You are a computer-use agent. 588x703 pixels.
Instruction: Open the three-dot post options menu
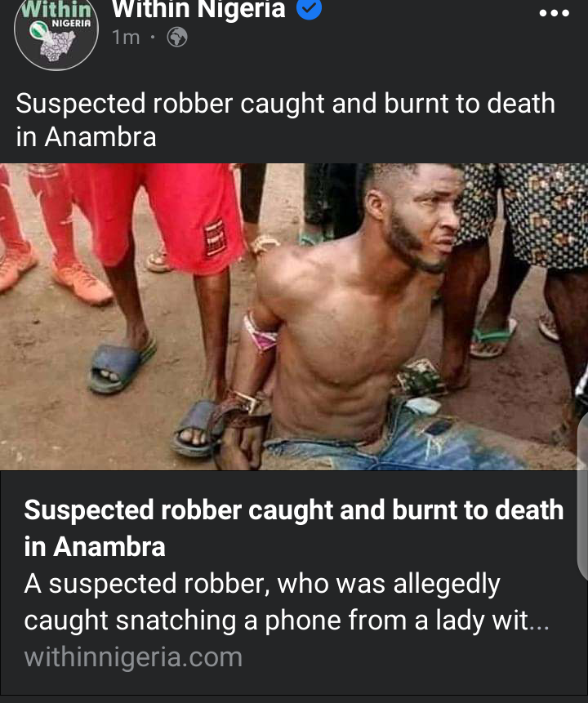click(x=555, y=13)
